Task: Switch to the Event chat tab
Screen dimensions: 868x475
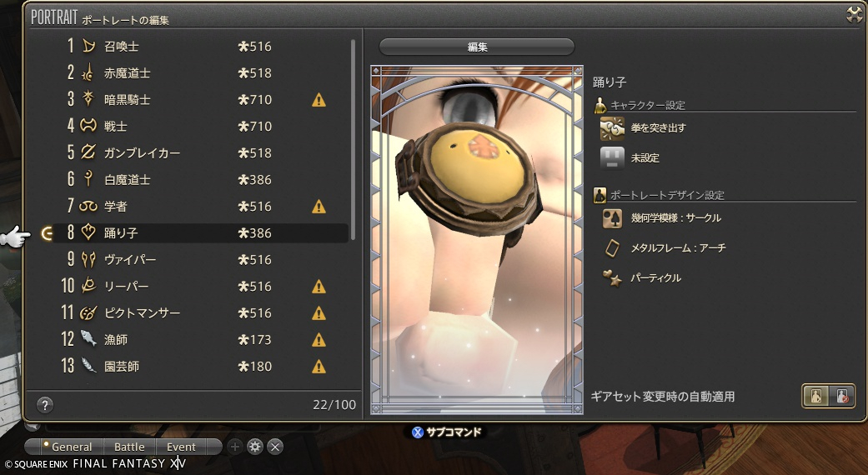Action: pyautogui.click(x=181, y=447)
